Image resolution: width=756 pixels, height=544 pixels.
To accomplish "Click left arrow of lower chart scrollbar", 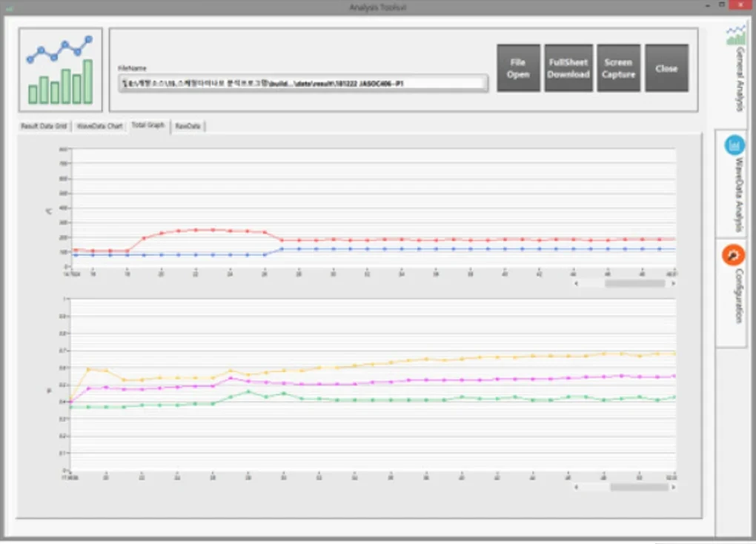I will (577, 487).
